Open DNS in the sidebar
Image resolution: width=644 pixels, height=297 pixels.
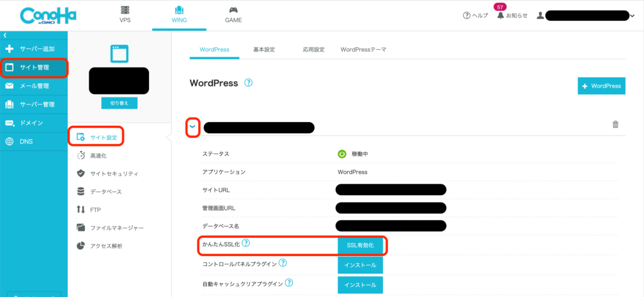click(34, 142)
